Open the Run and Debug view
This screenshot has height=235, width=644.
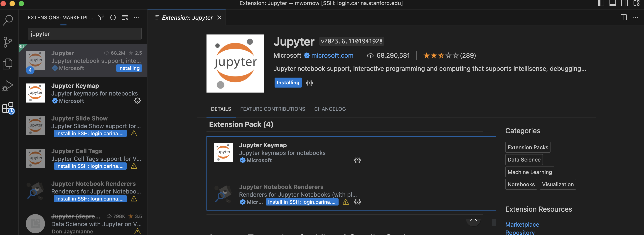(7, 86)
